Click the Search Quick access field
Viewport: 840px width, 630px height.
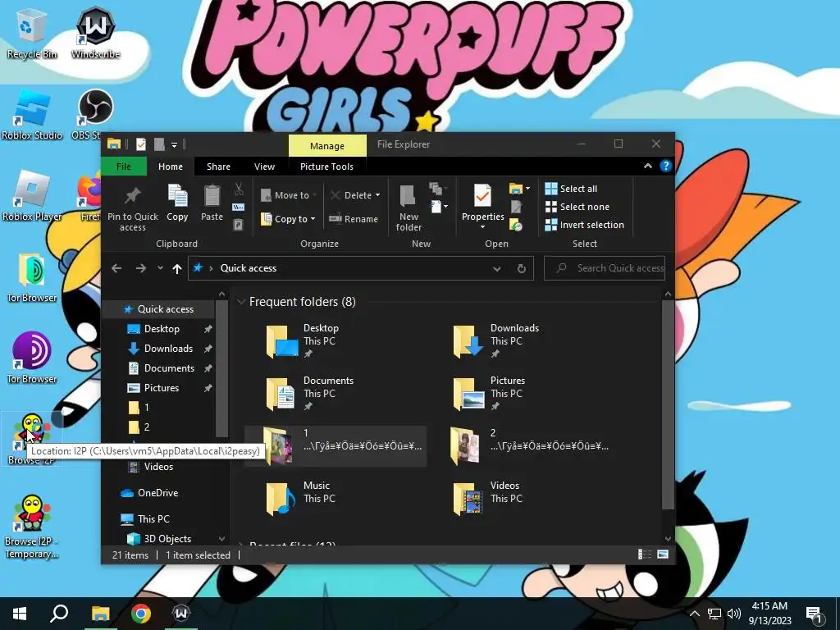(605, 268)
